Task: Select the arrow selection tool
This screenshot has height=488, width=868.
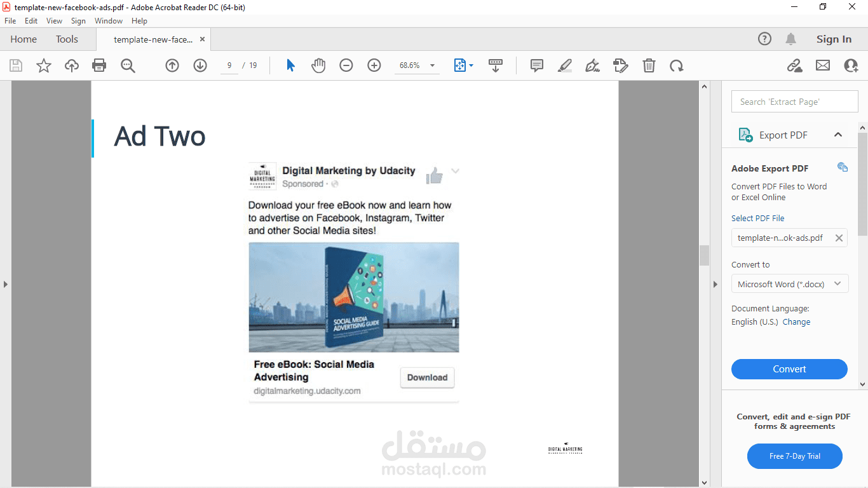Action: click(290, 65)
